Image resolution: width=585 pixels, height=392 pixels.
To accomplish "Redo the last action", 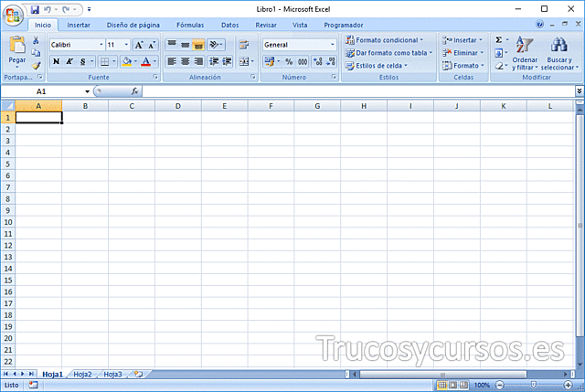I will (66, 9).
